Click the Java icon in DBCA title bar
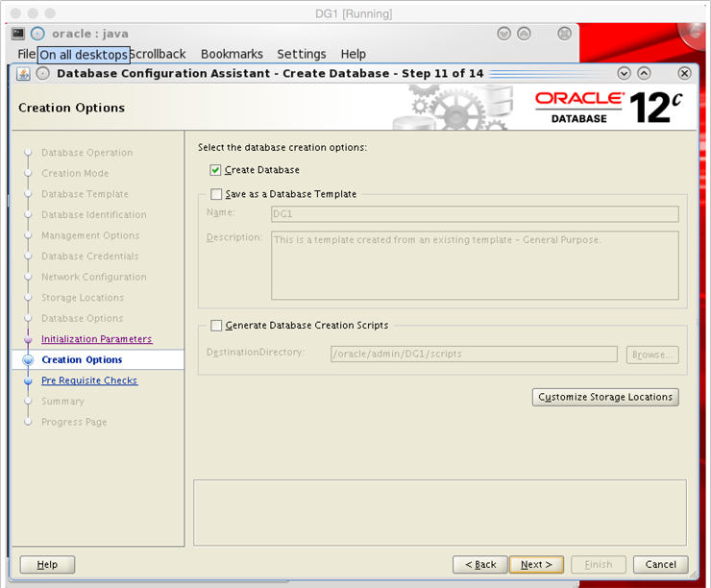Image resolution: width=711 pixels, height=588 pixels. (x=23, y=73)
